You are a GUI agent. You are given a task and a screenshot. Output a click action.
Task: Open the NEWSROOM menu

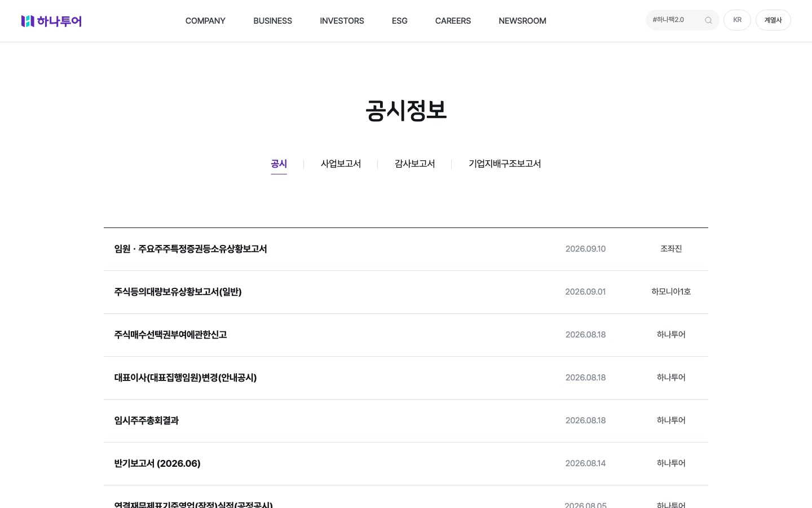click(522, 21)
